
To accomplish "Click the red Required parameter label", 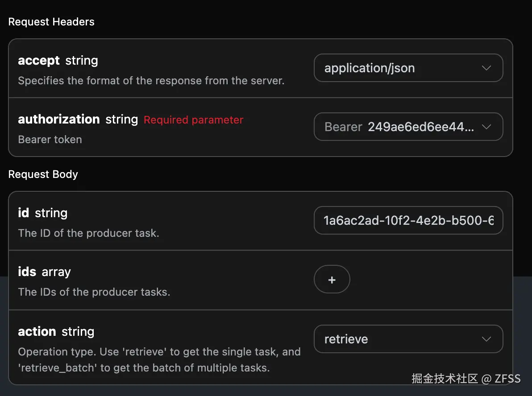I will 193,120.
